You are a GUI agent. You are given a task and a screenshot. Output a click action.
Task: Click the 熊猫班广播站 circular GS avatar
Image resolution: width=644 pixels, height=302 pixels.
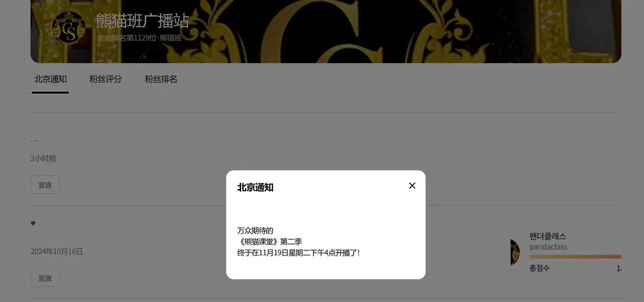point(69,28)
